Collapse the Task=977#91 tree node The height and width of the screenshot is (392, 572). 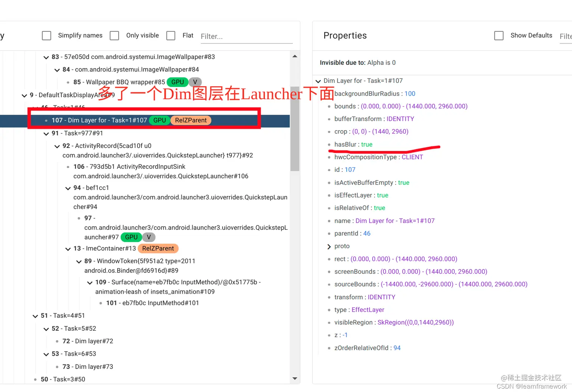coord(46,133)
